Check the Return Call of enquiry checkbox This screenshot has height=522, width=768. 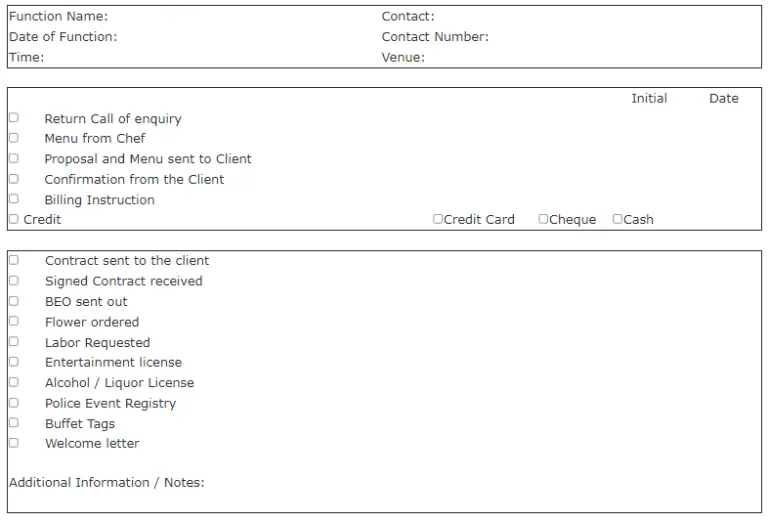(x=14, y=118)
